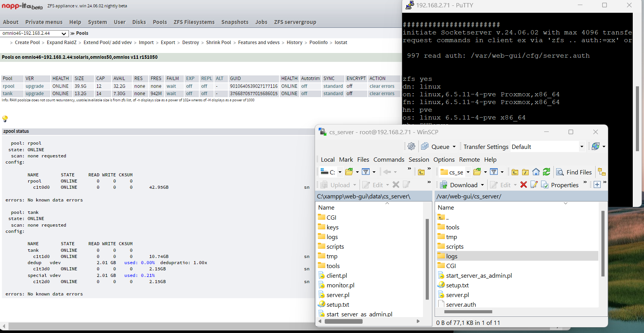Go to remote home directory
Screen dimensions: 644x333
click(536, 172)
